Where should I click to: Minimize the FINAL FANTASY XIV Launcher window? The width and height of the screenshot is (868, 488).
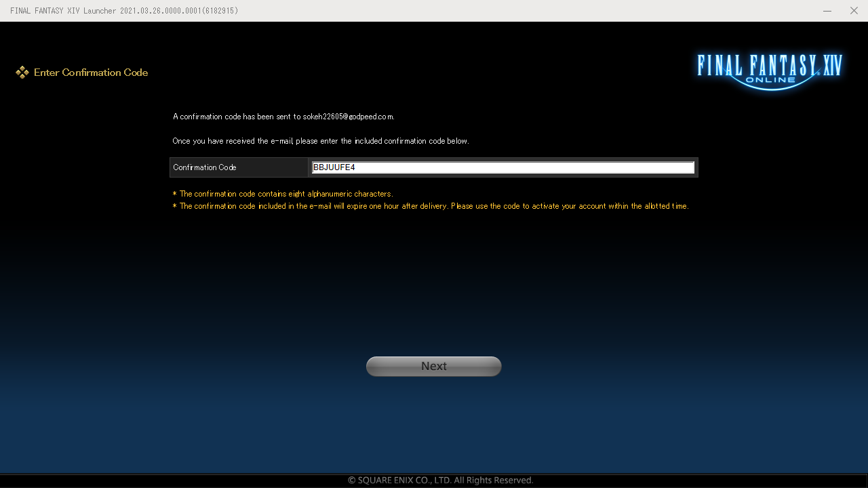click(x=827, y=11)
